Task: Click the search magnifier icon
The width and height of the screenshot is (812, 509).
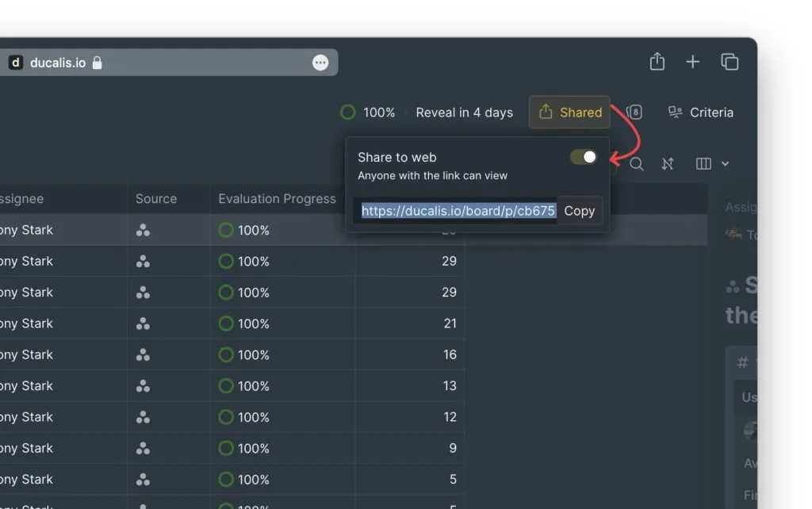Action: click(x=637, y=164)
